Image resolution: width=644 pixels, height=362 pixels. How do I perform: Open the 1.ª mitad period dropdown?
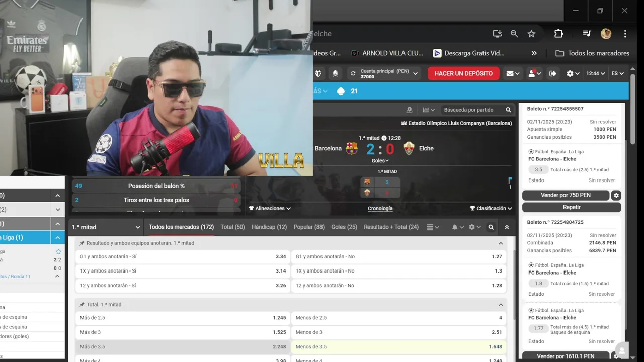pyautogui.click(x=106, y=227)
